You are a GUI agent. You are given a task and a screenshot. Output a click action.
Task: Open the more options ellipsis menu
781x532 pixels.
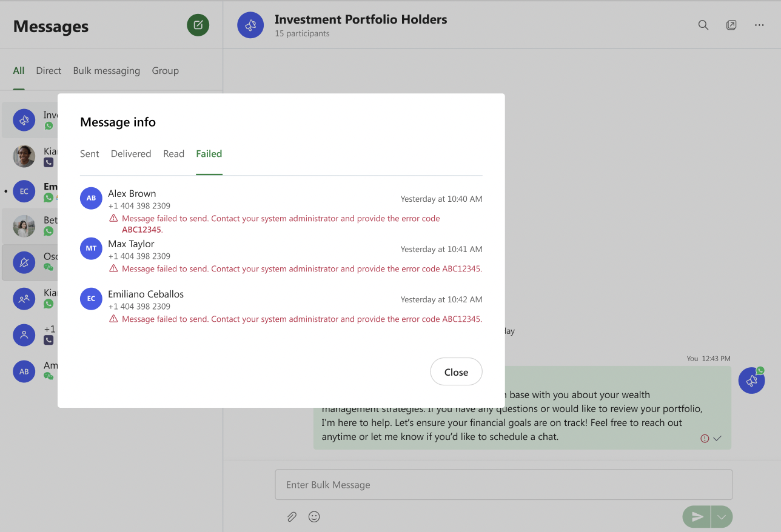pos(759,25)
